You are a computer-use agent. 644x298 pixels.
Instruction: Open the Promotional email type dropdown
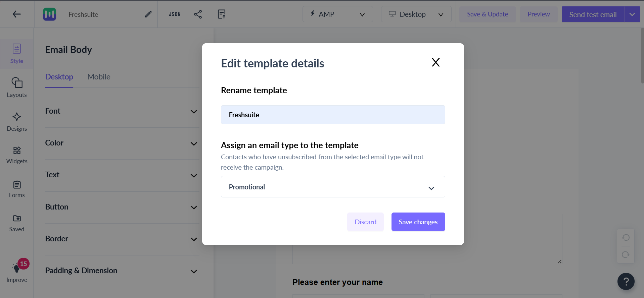tap(333, 187)
